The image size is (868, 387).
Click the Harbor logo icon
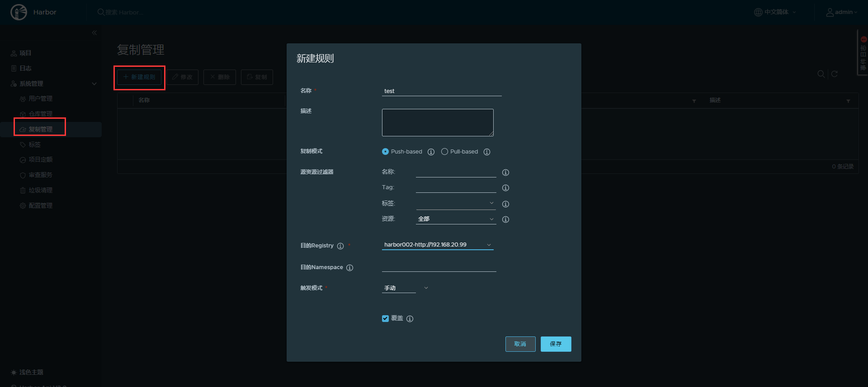pyautogui.click(x=19, y=12)
